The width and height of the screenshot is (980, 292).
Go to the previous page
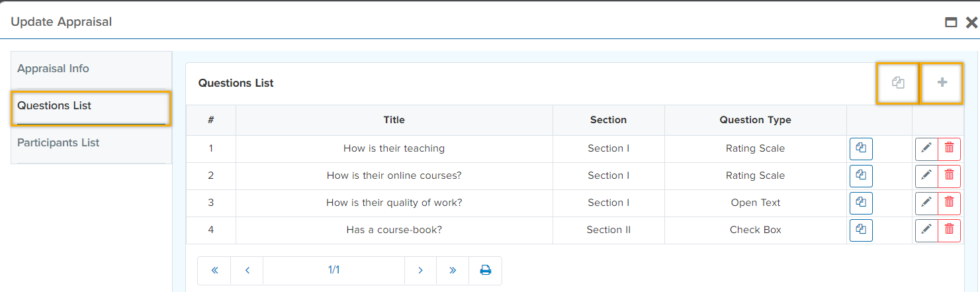[247, 270]
